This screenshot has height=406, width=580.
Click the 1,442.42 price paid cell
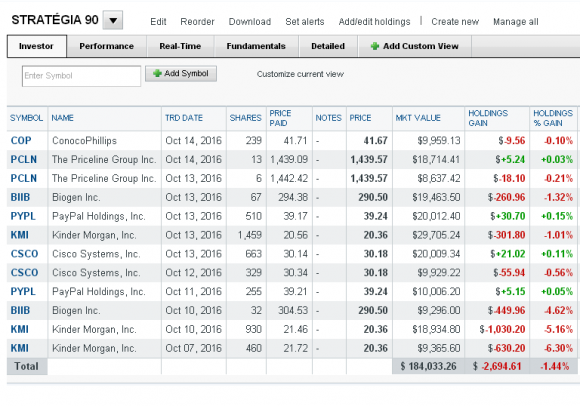289,178
